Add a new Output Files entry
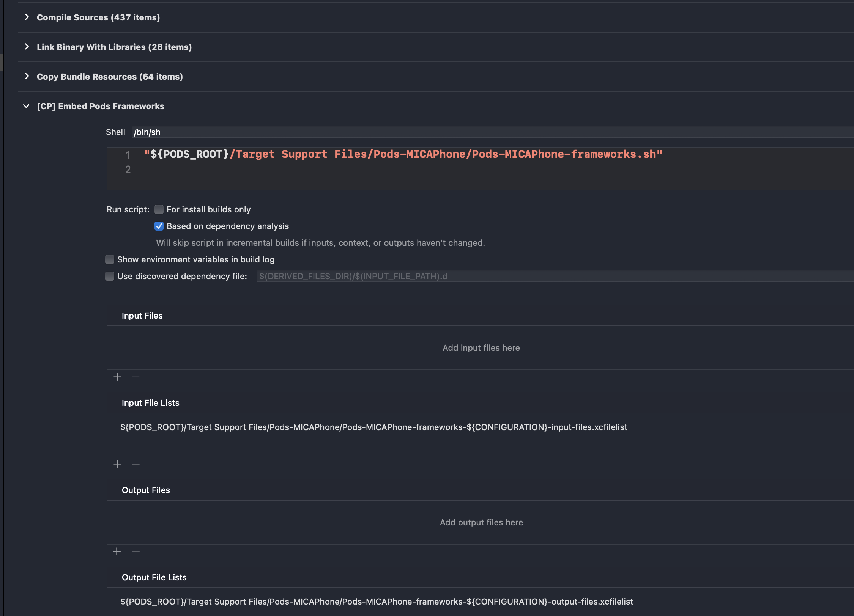 [117, 552]
